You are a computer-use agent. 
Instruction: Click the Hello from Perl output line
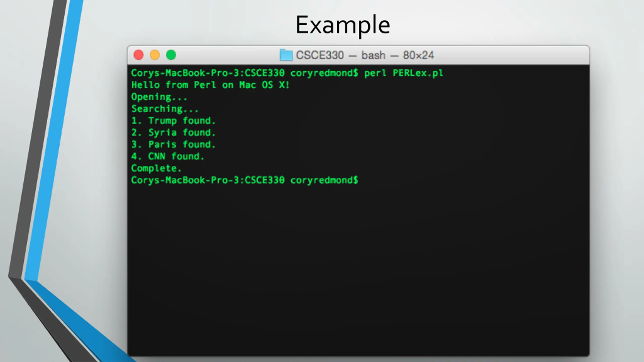(210, 85)
